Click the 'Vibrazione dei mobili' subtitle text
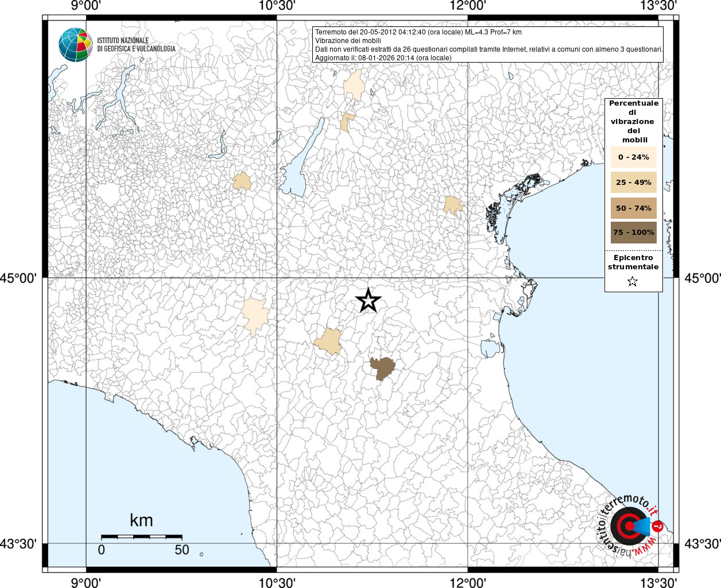This screenshot has width=721, height=588. point(348,41)
